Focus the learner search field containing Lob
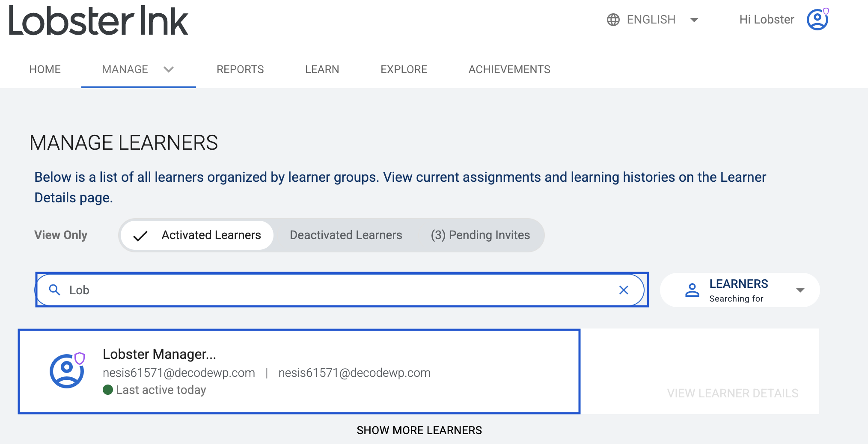Screen dimensions: 868x444 (340, 290)
